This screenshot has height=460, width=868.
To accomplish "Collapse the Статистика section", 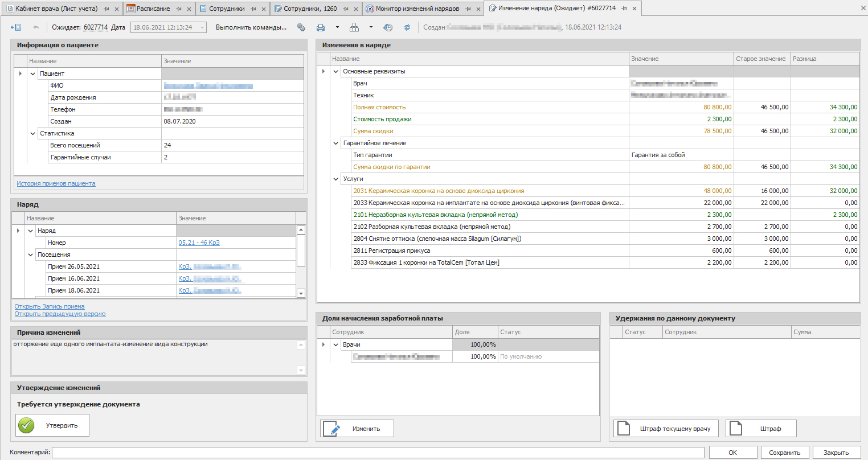I will click(33, 133).
